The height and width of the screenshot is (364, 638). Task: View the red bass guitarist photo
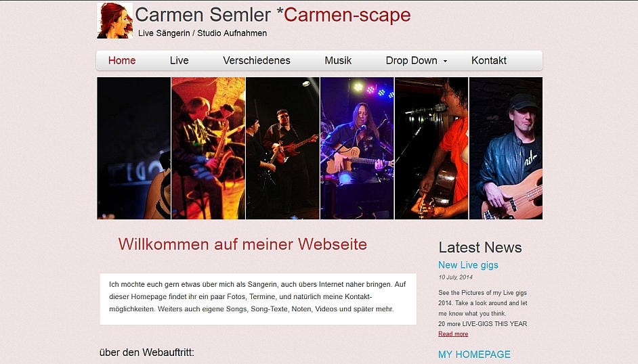[283, 148]
